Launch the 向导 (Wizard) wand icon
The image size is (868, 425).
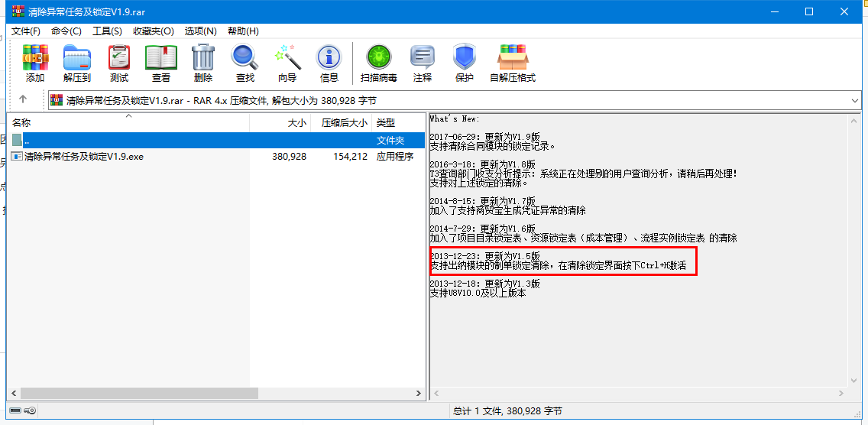point(287,57)
